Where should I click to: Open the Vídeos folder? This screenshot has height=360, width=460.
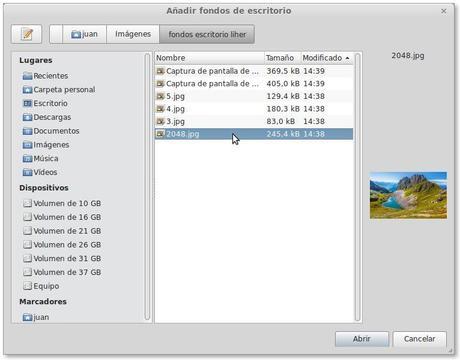click(40, 172)
